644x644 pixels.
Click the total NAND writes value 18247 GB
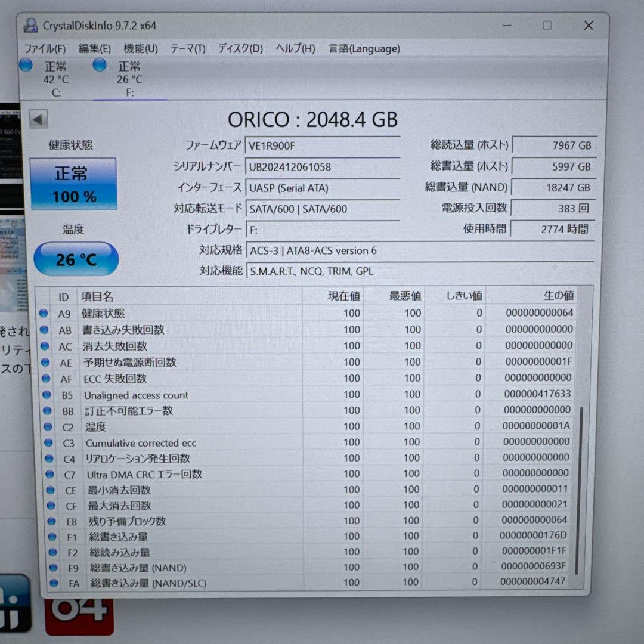(x=553, y=188)
